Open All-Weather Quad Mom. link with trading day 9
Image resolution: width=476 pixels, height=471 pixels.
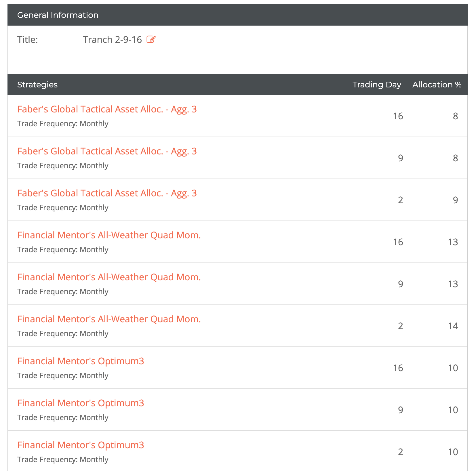[x=109, y=277]
